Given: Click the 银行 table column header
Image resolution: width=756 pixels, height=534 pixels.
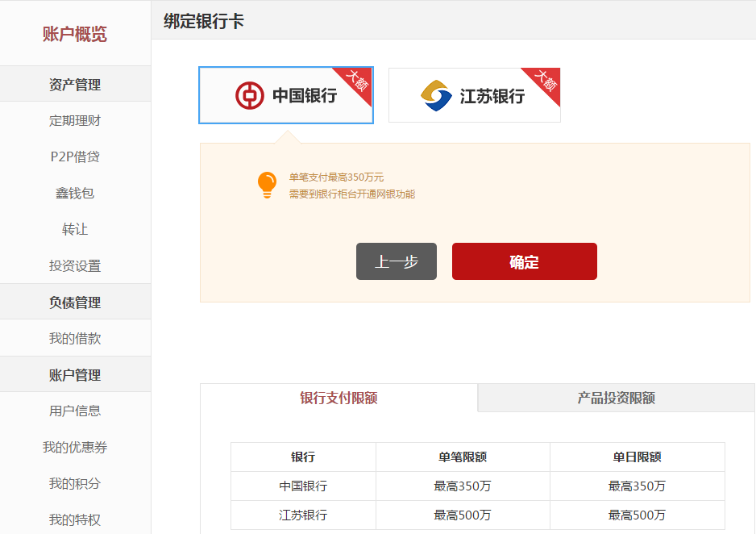Looking at the screenshot, I should click(303, 457).
